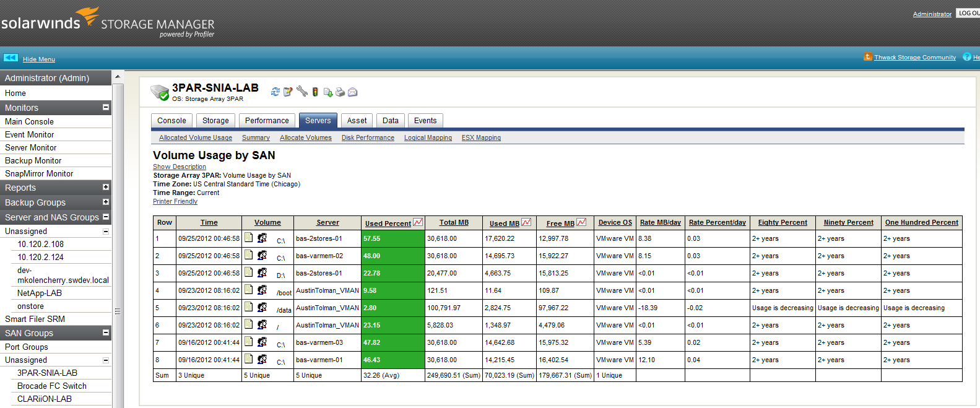
Task: Open the Edit notepad-pencil icon in device header
Action: pos(288,92)
